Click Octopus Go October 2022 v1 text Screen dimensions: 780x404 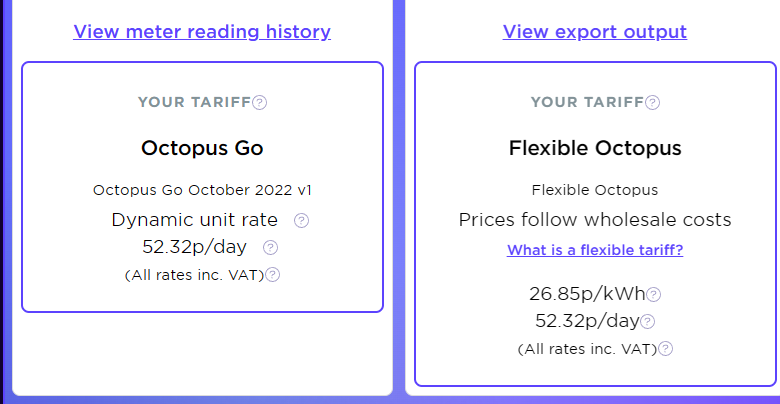tap(202, 190)
